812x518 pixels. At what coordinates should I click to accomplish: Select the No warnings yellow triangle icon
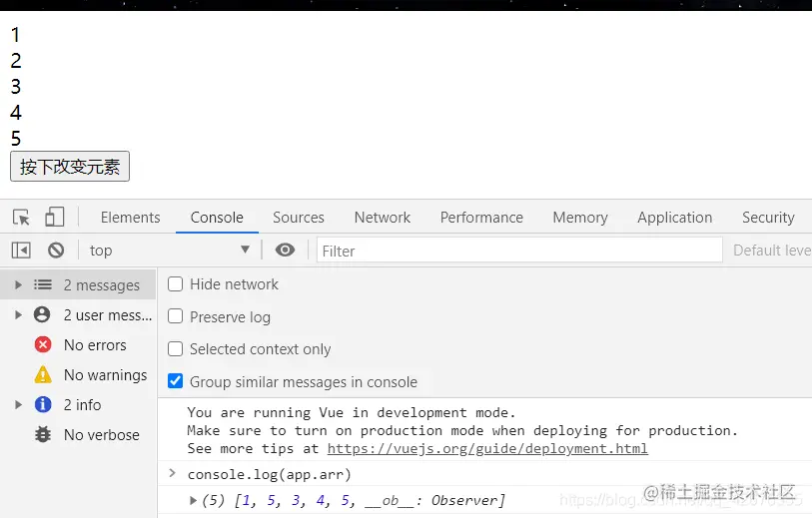[43, 374]
